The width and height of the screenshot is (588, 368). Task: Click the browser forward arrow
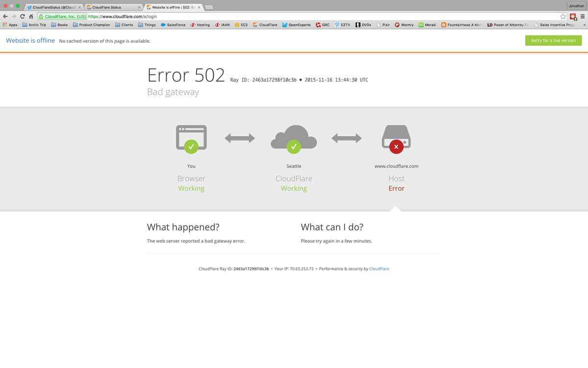14,16
